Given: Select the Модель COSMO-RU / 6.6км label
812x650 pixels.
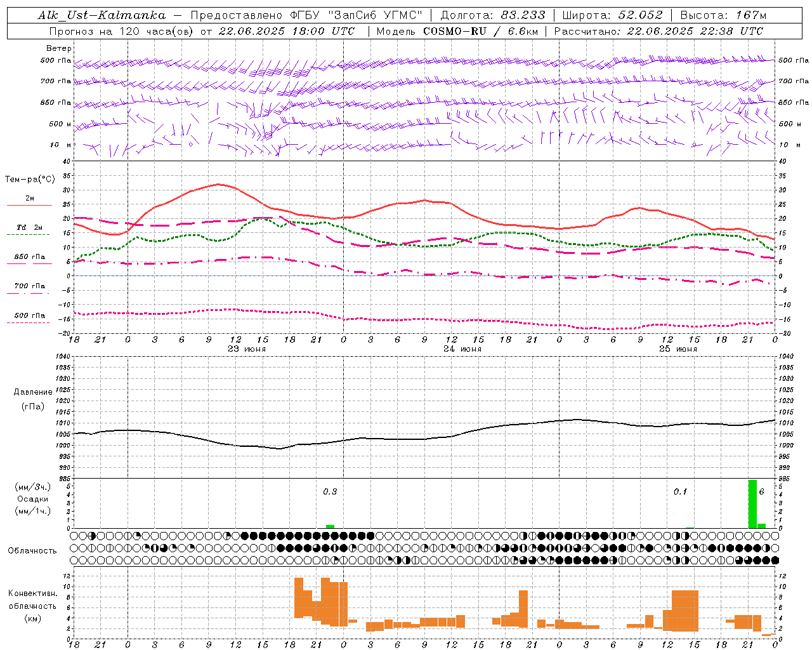Looking at the screenshot, I should (457, 30).
